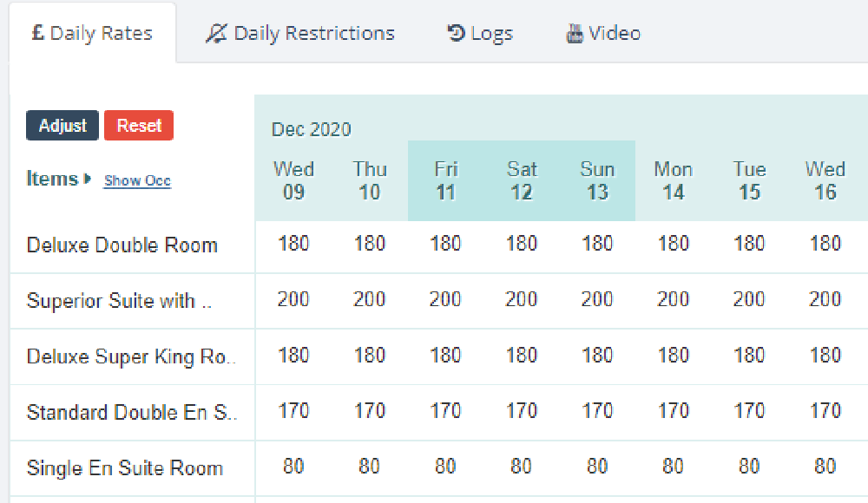This screenshot has width=868, height=503.
Task: Click the history icon beside Logs
Action: coord(456,33)
